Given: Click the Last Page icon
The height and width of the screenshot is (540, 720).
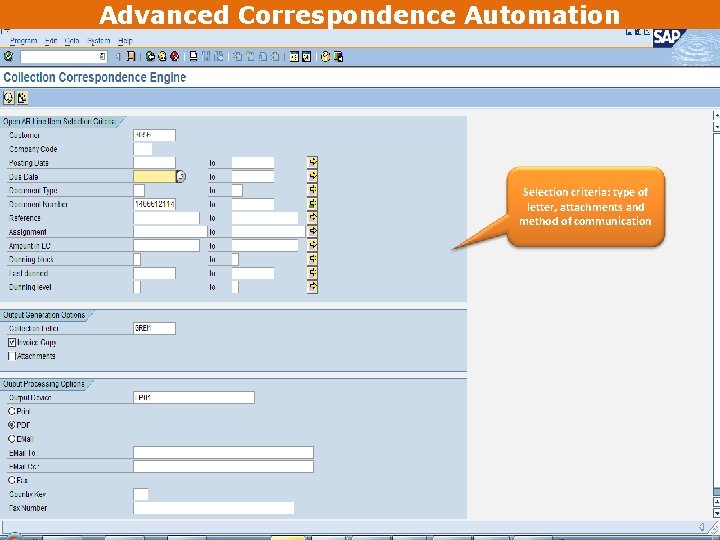Looking at the screenshot, I should pyautogui.click(x=275, y=56).
